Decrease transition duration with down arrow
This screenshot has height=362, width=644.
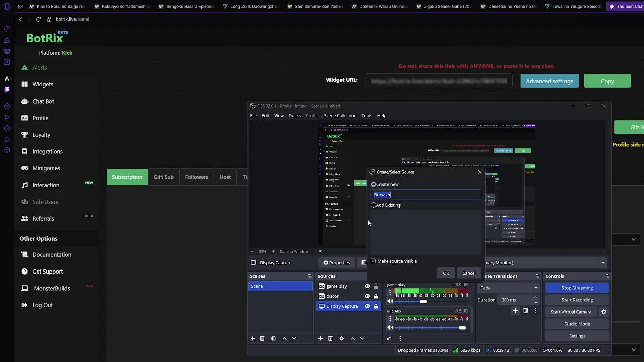(x=536, y=302)
